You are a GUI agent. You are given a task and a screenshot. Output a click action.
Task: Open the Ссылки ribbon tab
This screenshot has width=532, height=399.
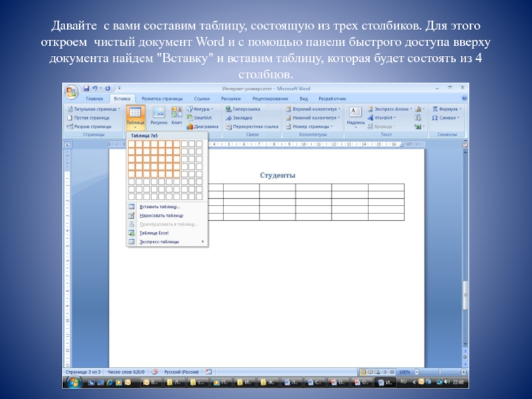tap(202, 98)
